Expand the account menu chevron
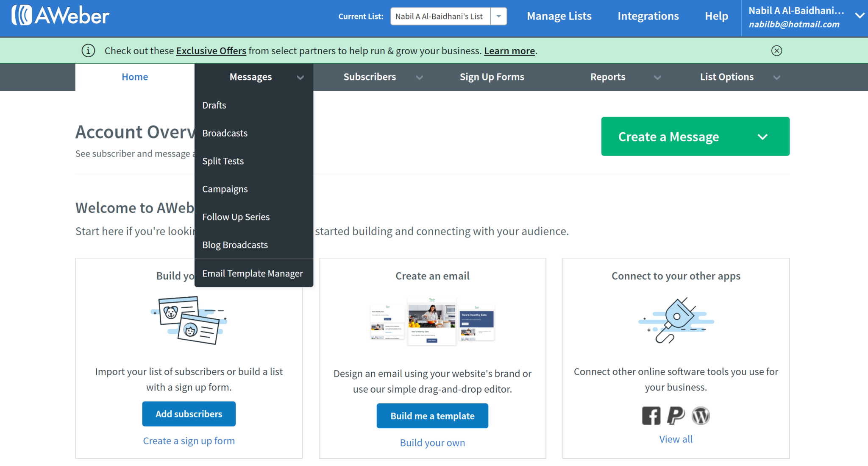 click(860, 16)
